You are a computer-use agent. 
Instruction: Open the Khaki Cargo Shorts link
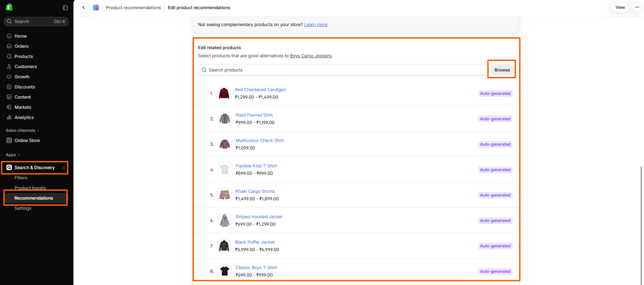tap(255, 191)
